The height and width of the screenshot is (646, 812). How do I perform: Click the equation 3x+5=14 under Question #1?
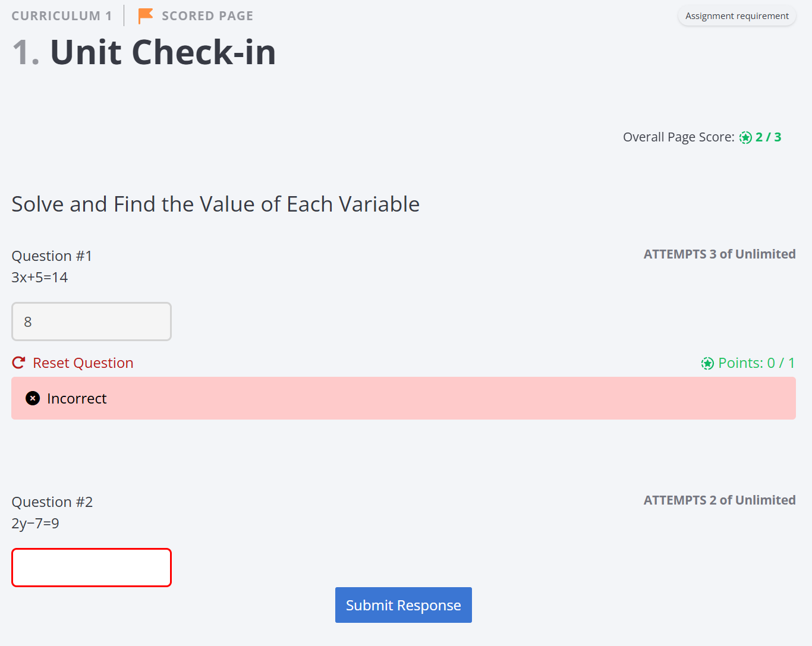[x=39, y=277]
